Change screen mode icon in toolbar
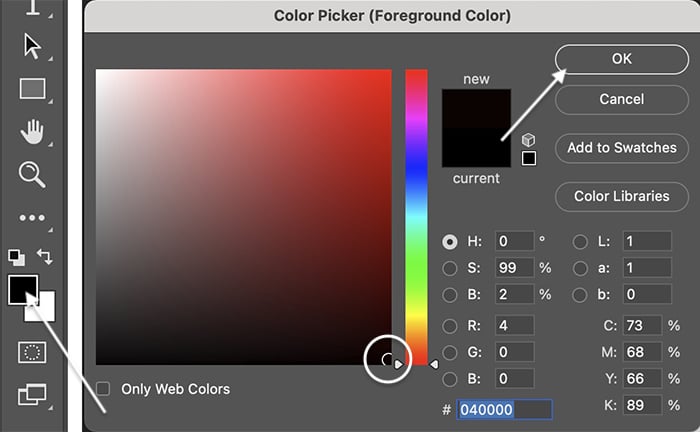 [x=32, y=395]
